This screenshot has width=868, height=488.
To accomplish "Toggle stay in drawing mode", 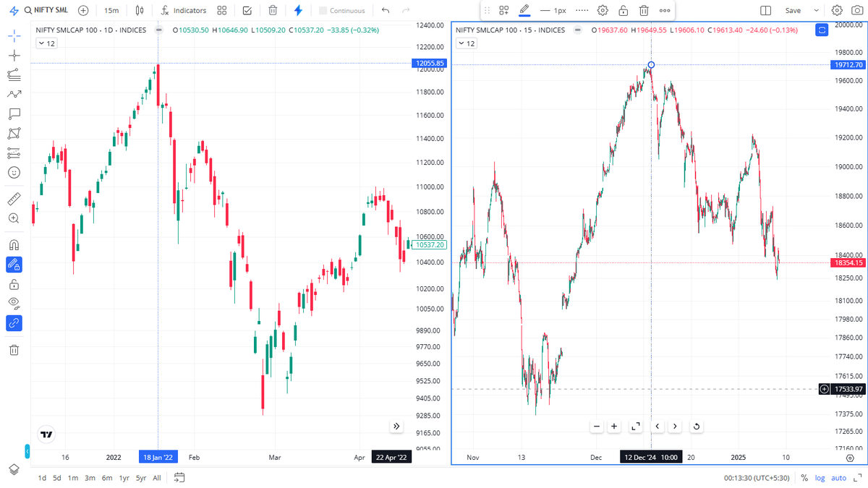I will click(x=14, y=265).
